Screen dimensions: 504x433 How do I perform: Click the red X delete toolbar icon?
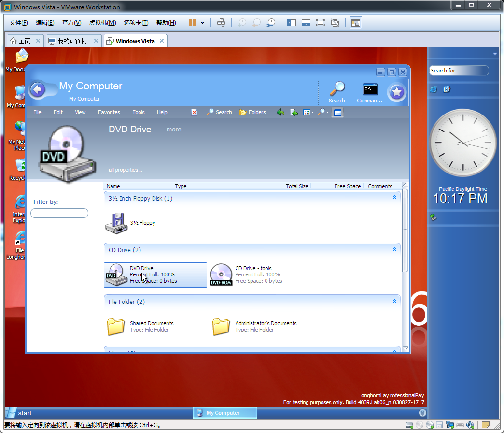pos(194,112)
